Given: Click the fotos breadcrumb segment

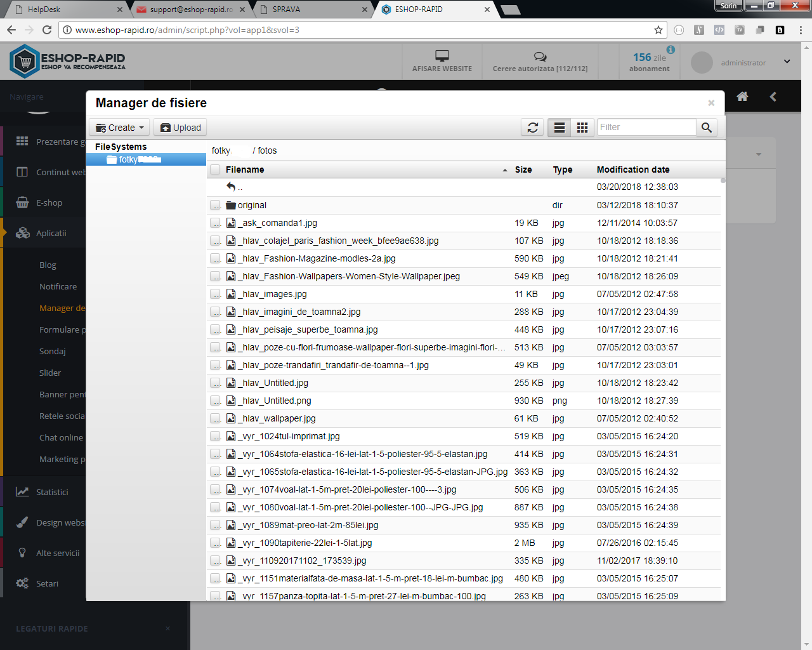Looking at the screenshot, I should pos(267,150).
